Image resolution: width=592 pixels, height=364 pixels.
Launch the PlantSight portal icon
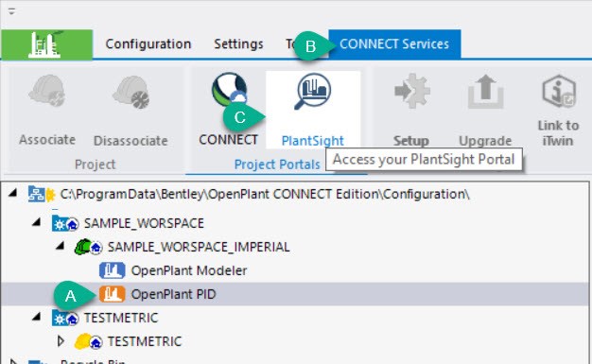click(313, 92)
